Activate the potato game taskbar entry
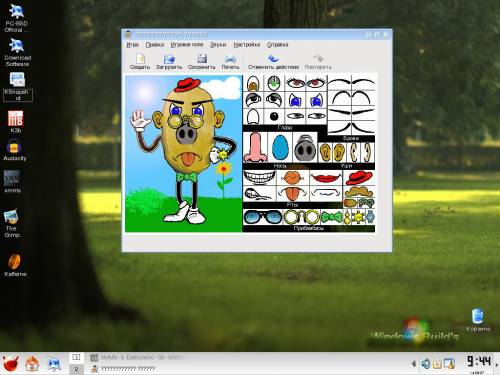The height and width of the screenshot is (375, 500). coord(123,368)
